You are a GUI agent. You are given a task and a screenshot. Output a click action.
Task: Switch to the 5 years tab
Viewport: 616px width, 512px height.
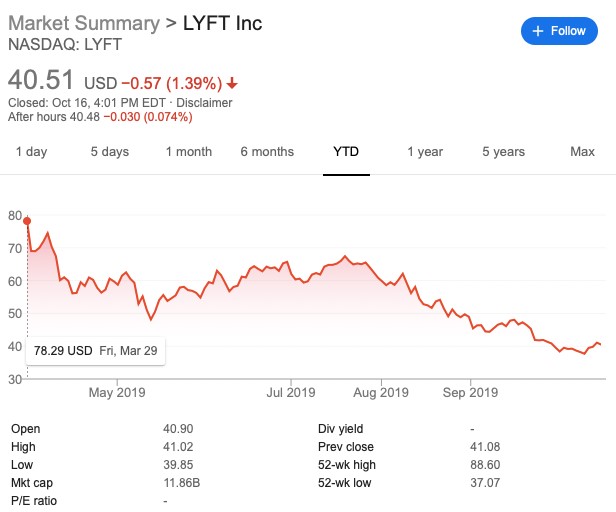[x=503, y=152]
